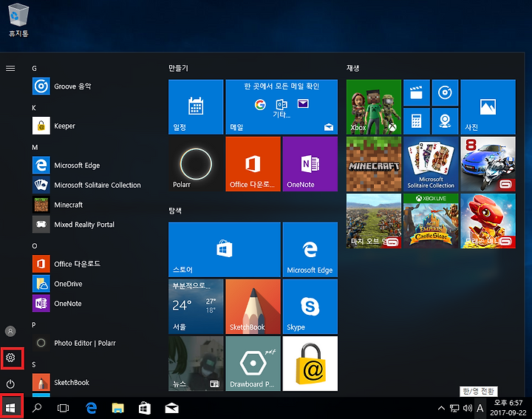Open Settings gear in Start menu
Image resolution: width=532 pixels, height=419 pixels.
pyautogui.click(x=10, y=358)
